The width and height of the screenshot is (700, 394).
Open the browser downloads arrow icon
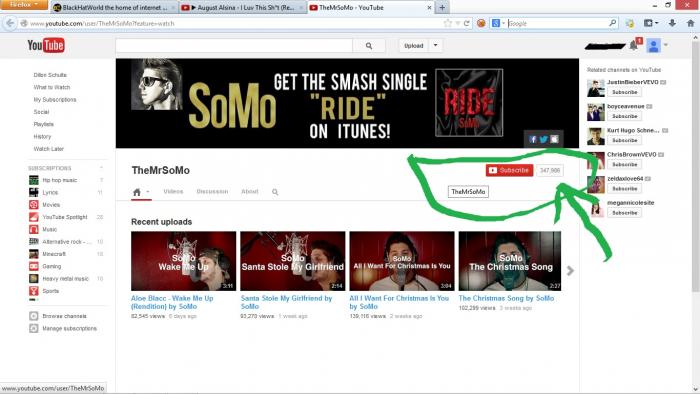point(672,23)
